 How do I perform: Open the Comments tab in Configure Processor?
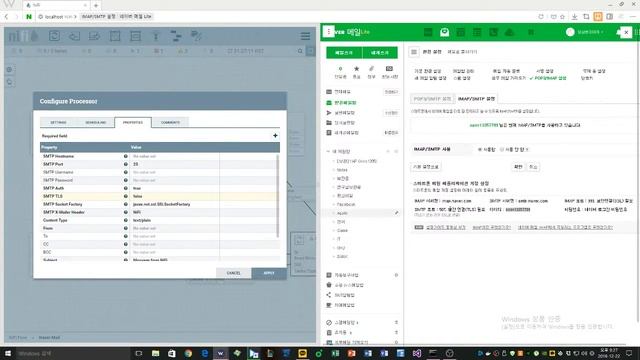pos(170,122)
